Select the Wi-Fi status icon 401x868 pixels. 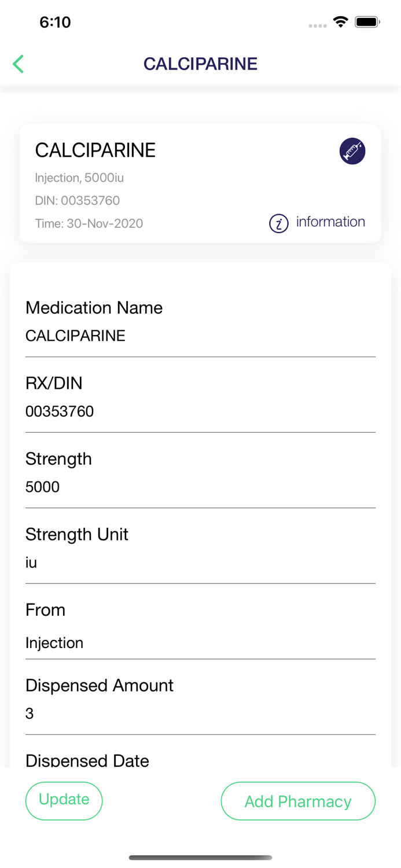pyautogui.click(x=340, y=21)
